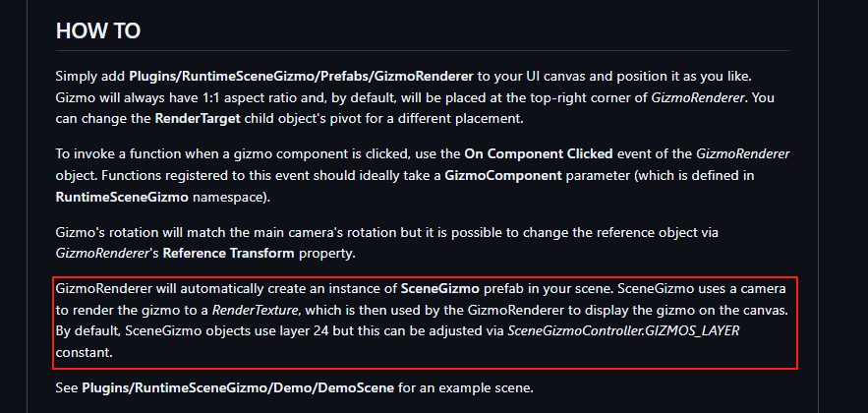Screen dimensions: 868x413
Task: Click the italic RenderTexture word
Action: 256,311
